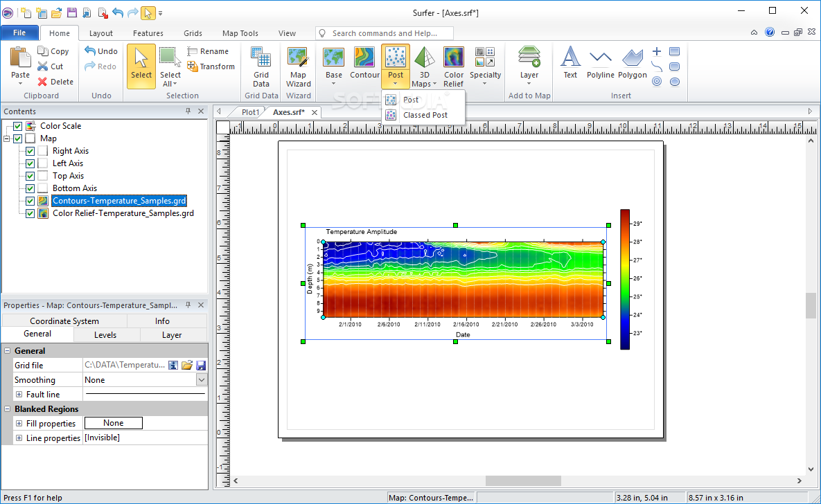Open the Coordinate System properties tab
Viewport: 821px width, 504px height.
coord(64,321)
